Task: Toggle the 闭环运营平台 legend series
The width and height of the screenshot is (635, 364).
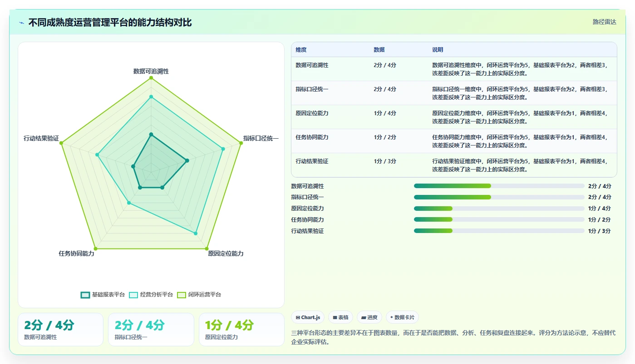Action: (x=199, y=295)
